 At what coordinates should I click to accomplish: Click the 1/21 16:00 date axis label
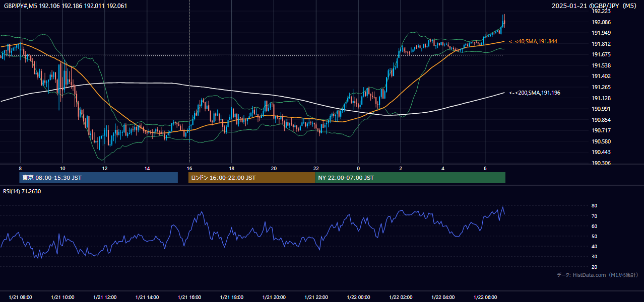click(189, 297)
